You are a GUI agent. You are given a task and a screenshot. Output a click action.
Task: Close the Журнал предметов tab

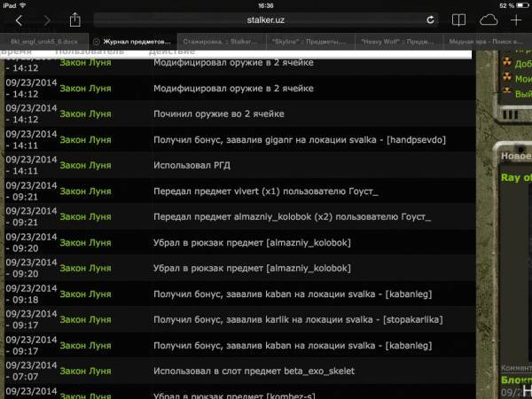tap(97, 42)
